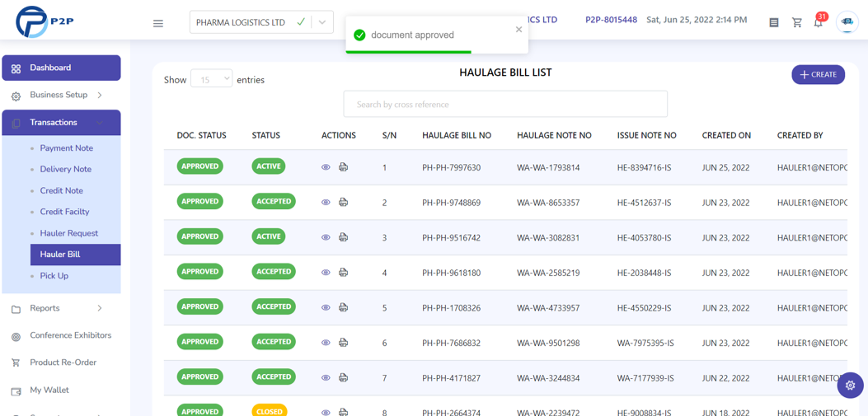View bill PH-PH-7686832 with eye icon
The image size is (868, 416).
click(326, 343)
